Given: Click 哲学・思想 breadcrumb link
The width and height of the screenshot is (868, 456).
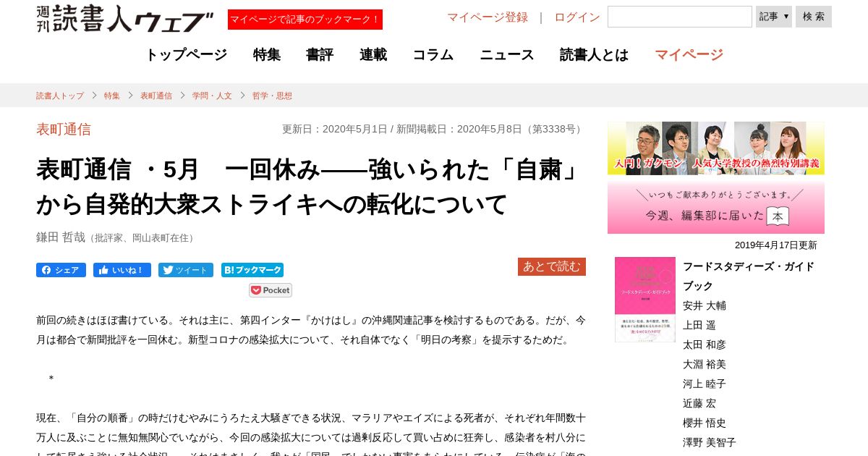Looking at the screenshot, I should 272,96.
